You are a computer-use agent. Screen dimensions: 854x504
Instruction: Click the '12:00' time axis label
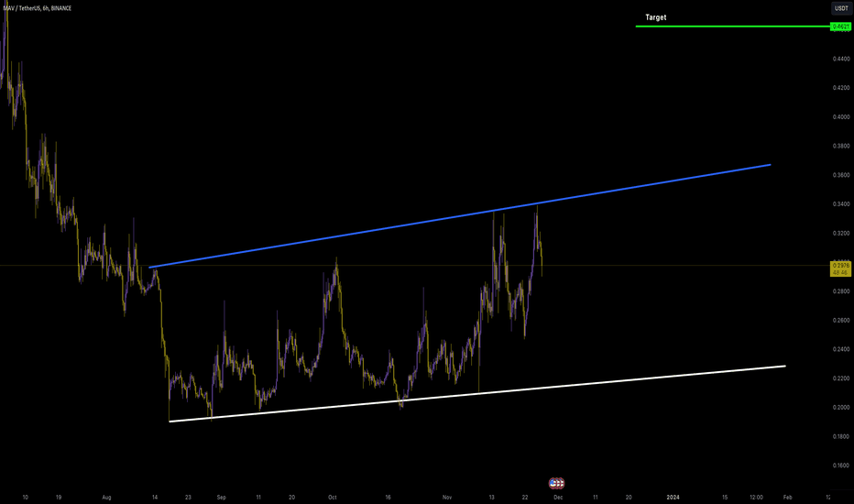pyautogui.click(x=756, y=498)
